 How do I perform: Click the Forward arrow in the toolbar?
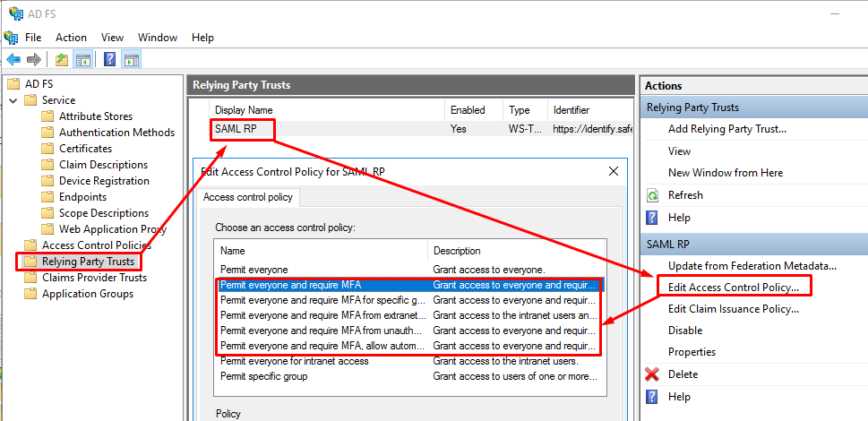point(34,60)
